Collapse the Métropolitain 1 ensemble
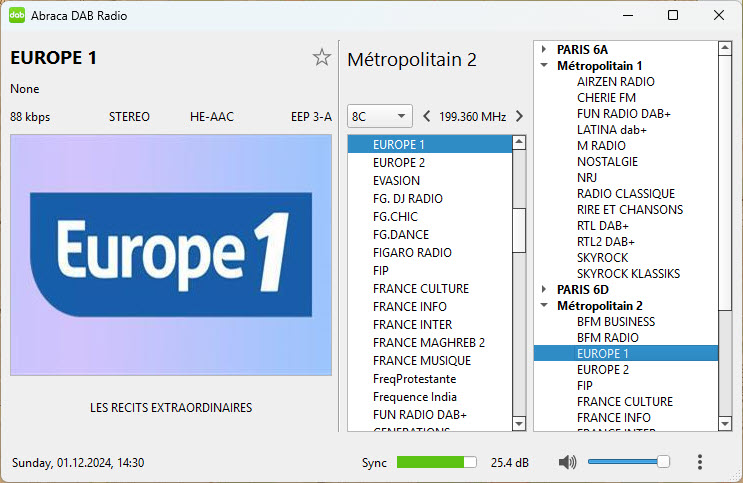This screenshot has width=743, height=483. pos(544,65)
